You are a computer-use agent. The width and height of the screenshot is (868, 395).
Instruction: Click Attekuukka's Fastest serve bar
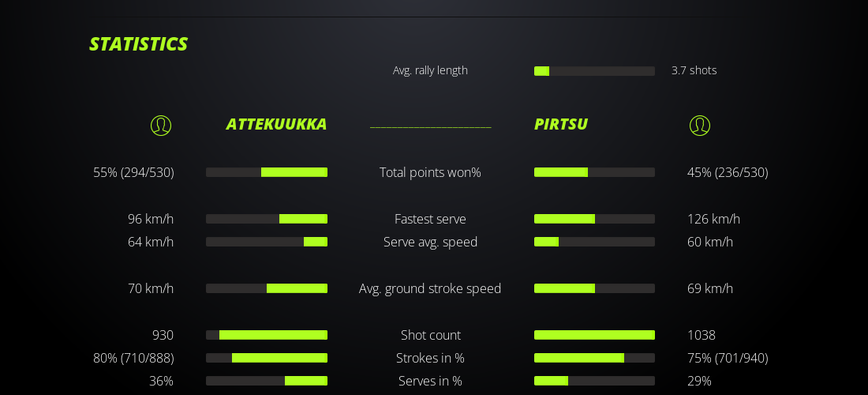point(267,219)
